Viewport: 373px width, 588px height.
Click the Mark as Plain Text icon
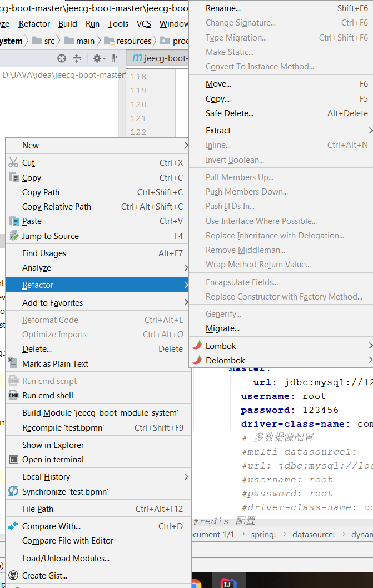click(12, 362)
